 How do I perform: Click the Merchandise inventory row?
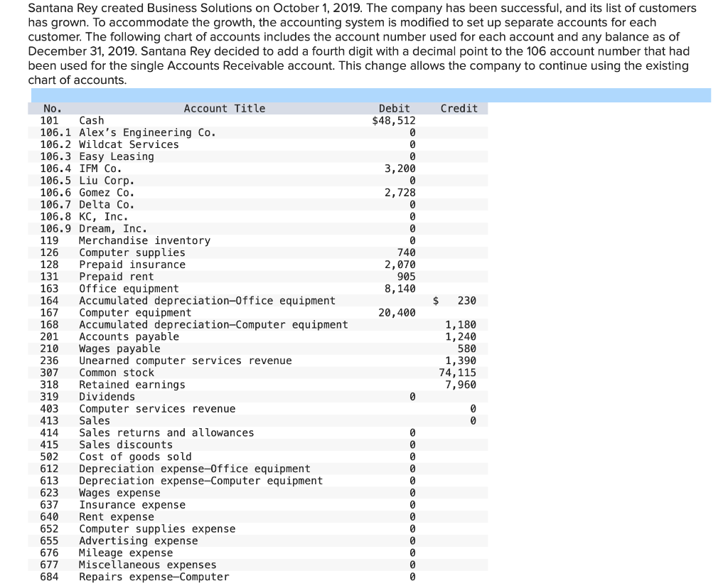pyautogui.click(x=144, y=240)
